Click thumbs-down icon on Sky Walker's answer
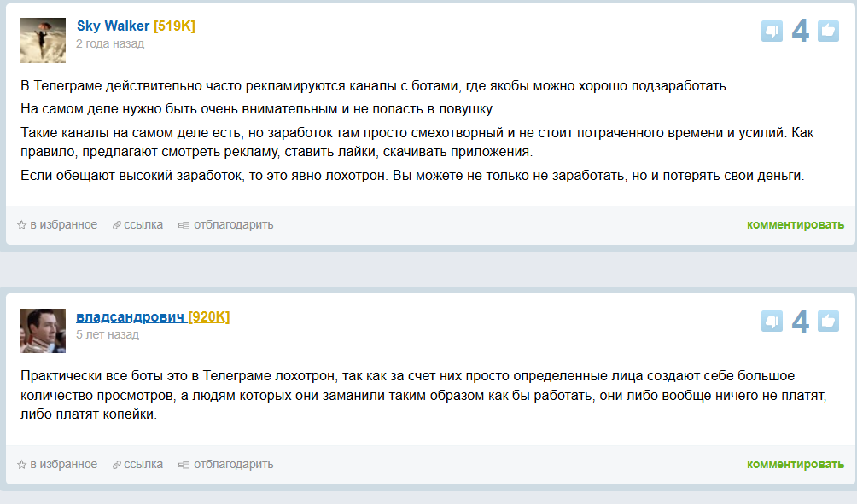 pyautogui.click(x=772, y=32)
